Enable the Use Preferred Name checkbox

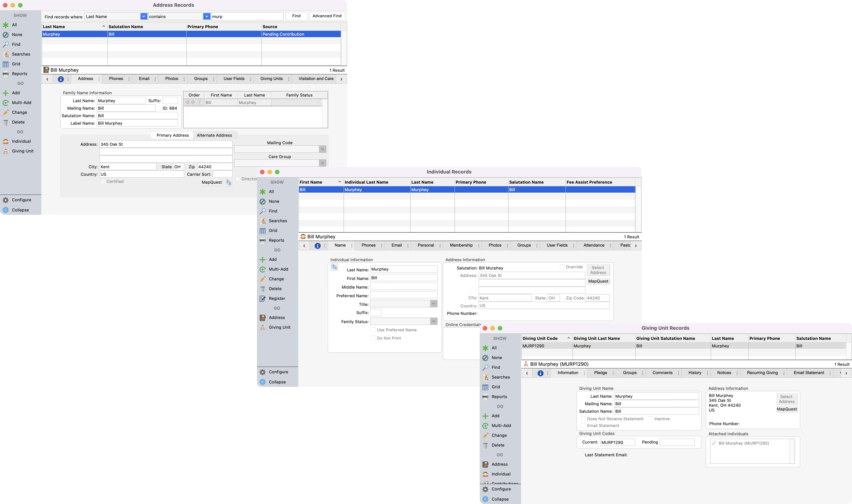pos(373,330)
